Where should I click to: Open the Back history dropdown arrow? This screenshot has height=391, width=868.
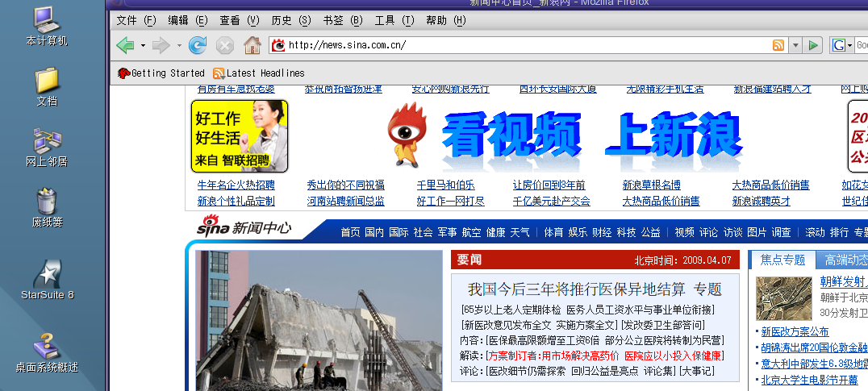[x=143, y=45]
